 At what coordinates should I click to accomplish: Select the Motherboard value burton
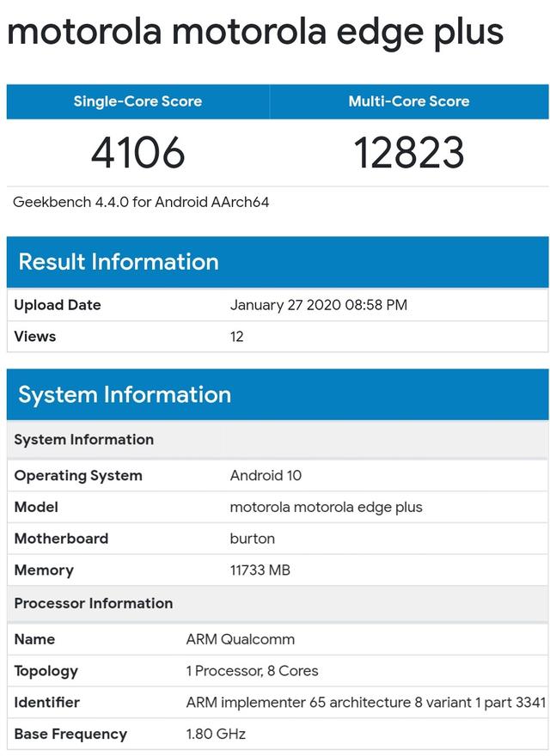pyautogui.click(x=253, y=539)
